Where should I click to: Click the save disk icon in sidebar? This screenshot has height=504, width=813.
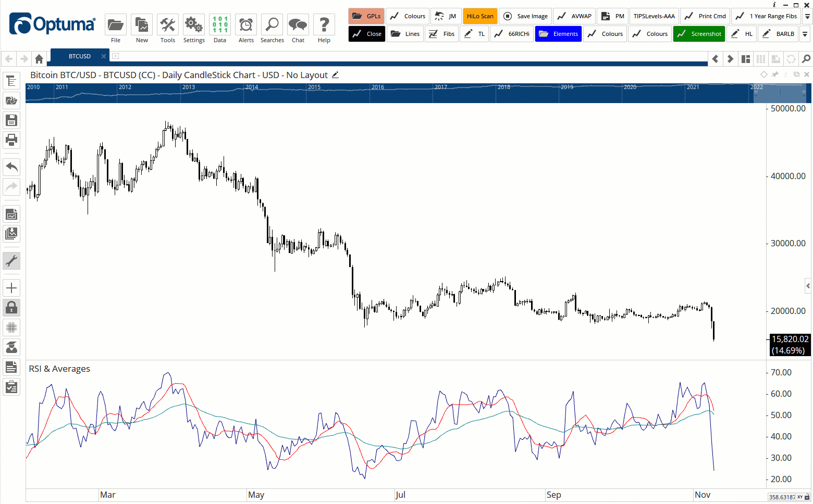[11, 120]
